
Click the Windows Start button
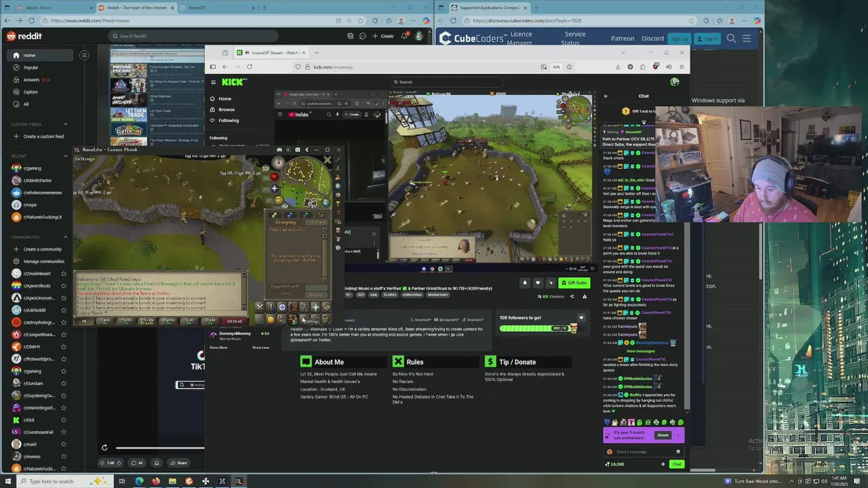7,481
